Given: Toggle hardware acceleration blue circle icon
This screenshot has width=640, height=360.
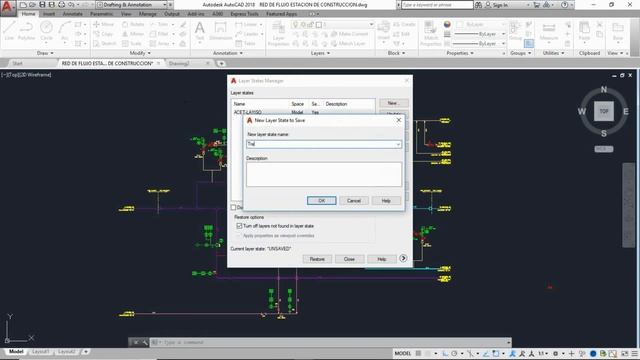Looking at the screenshot, I should coord(593,353).
